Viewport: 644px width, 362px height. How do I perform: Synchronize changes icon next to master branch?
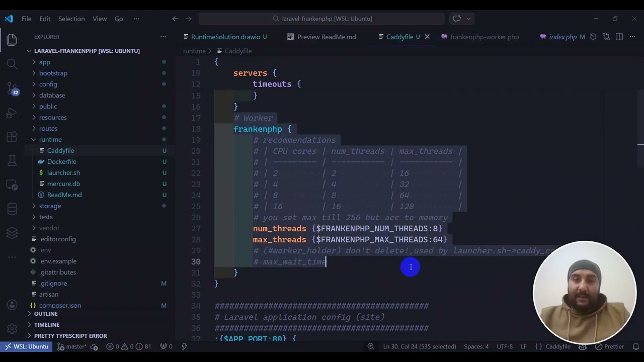[94, 346]
